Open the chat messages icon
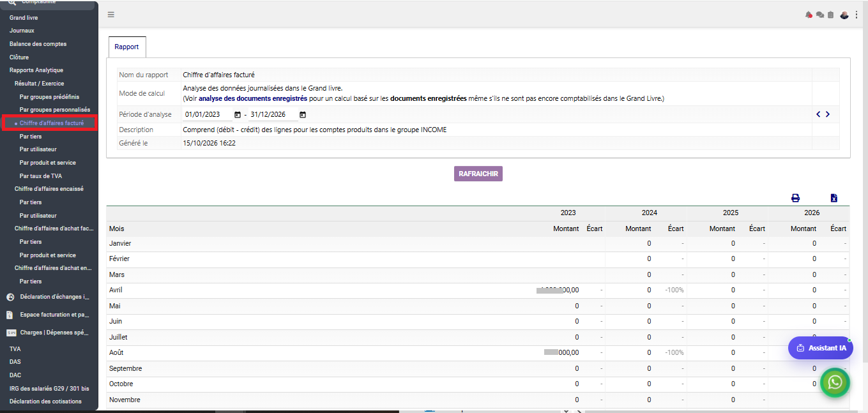The width and height of the screenshot is (868, 413). click(x=819, y=15)
